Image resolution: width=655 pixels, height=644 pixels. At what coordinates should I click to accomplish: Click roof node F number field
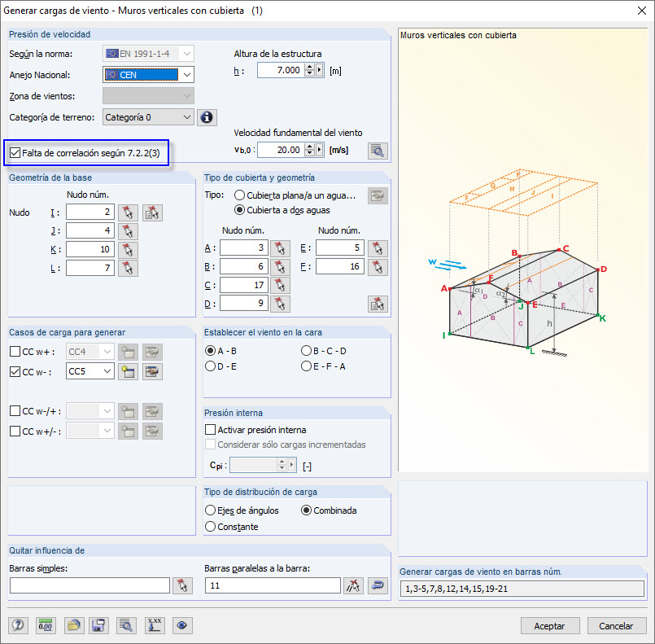click(x=339, y=266)
